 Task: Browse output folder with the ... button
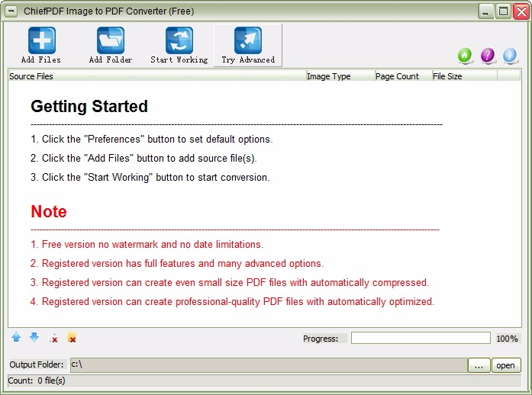click(479, 365)
